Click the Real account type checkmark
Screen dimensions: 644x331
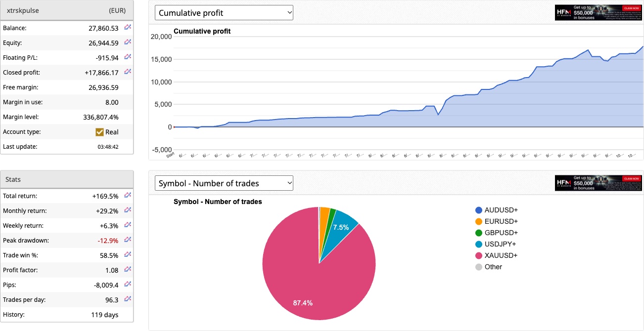tap(99, 132)
